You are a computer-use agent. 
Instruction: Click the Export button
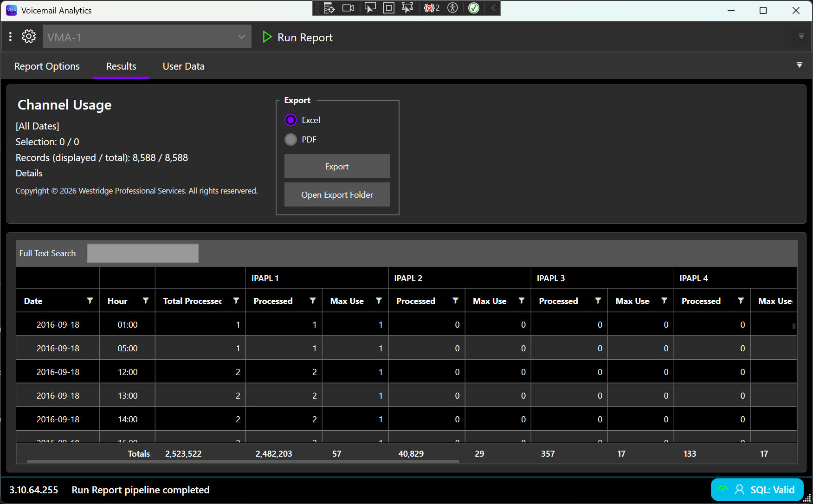[337, 166]
